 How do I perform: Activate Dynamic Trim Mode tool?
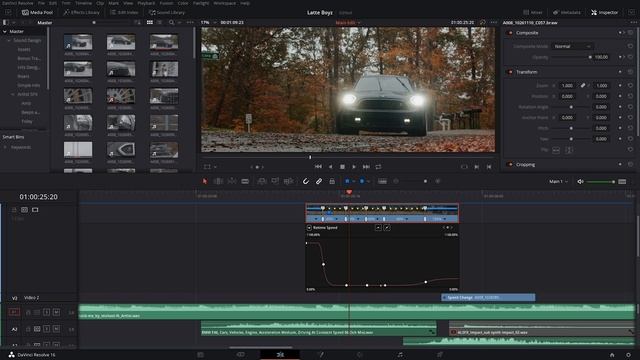point(232,181)
